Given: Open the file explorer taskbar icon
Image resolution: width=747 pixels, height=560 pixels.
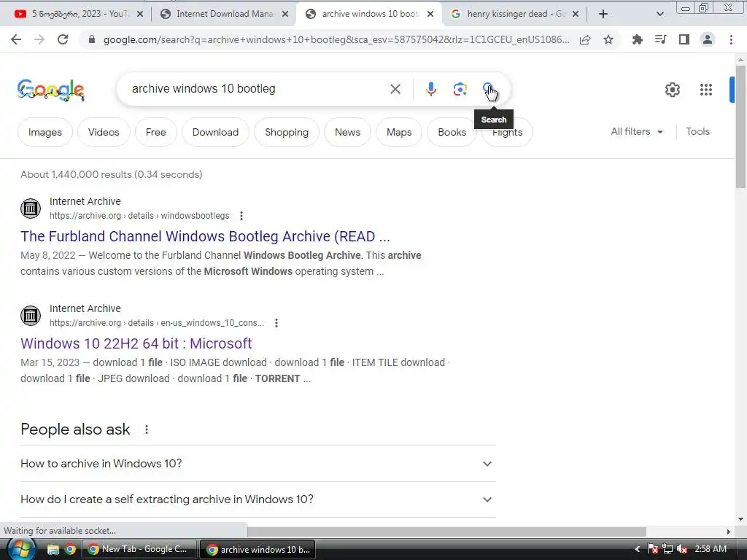Looking at the screenshot, I should (x=53, y=550).
